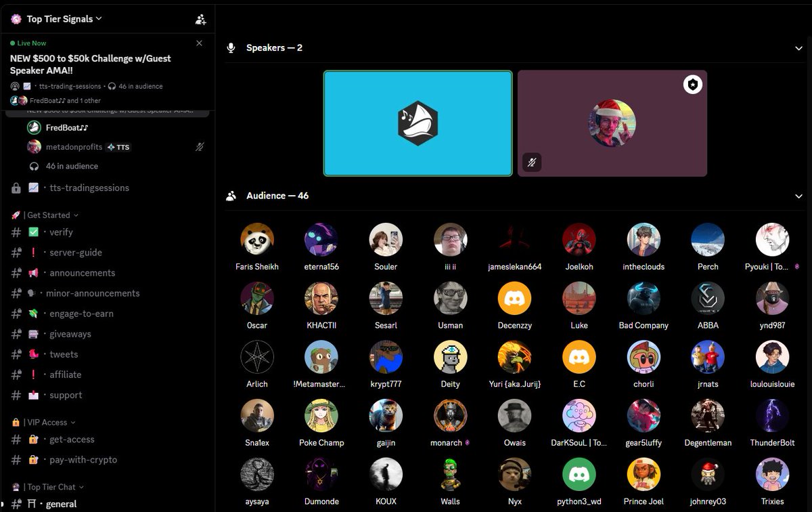Open Pyouki's avatar
The width and height of the screenshot is (812, 512).
tap(772, 240)
